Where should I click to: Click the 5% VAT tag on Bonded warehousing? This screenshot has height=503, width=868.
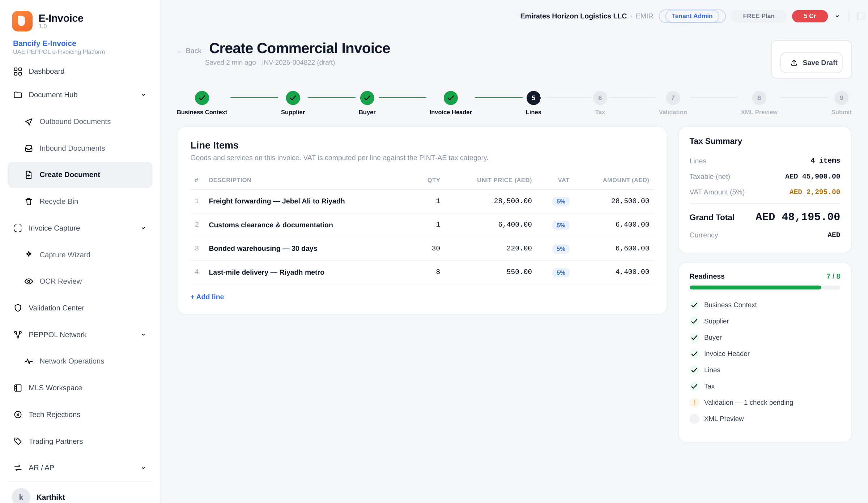click(561, 249)
